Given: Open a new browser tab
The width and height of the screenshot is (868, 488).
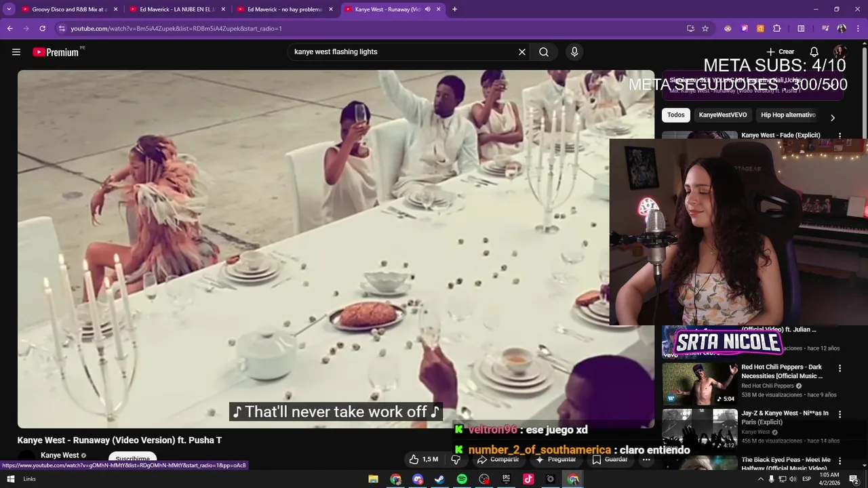Looking at the screenshot, I should [x=454, y=9].
